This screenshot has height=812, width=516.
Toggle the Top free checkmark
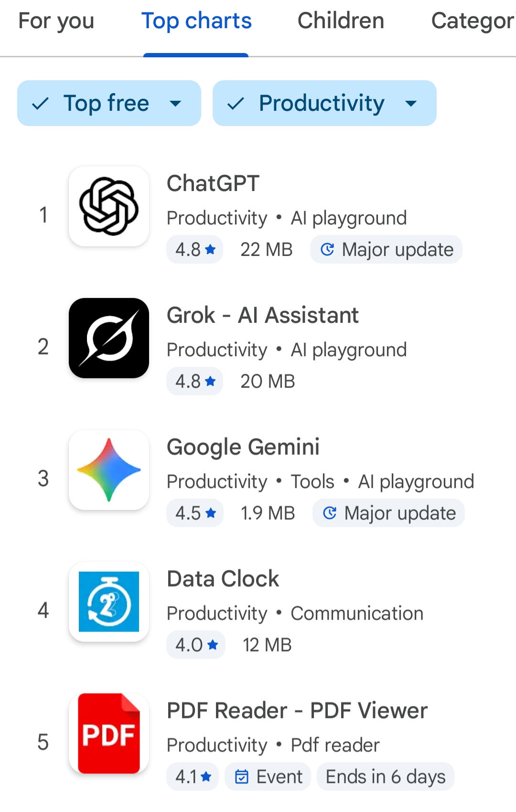41,103
